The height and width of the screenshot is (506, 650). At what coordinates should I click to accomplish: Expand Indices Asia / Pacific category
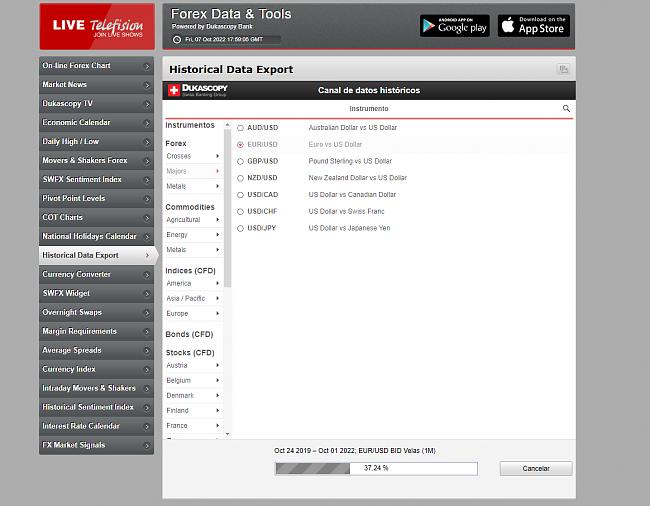193,298
